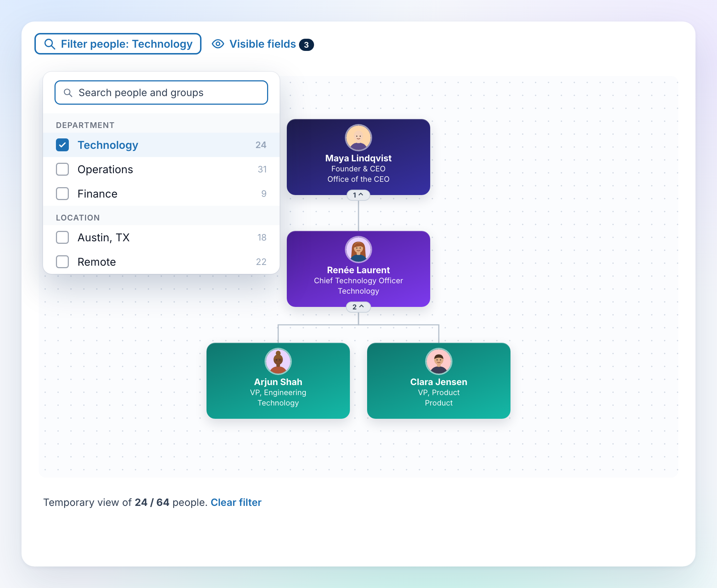Viewport: 717px width, 588px height.
Task: Check the Operations department checkbox
Action: click(62, 169)
